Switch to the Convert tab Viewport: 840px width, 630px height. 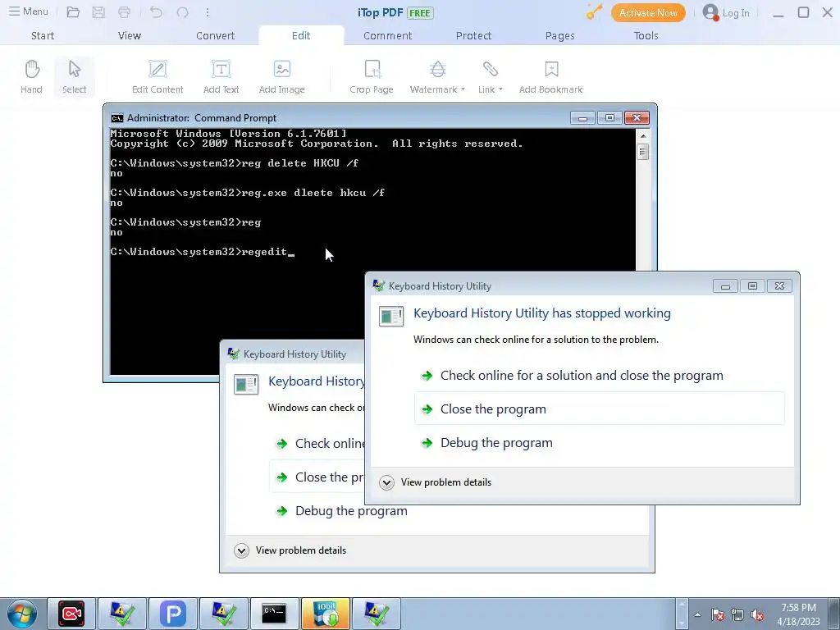[216, 35]
